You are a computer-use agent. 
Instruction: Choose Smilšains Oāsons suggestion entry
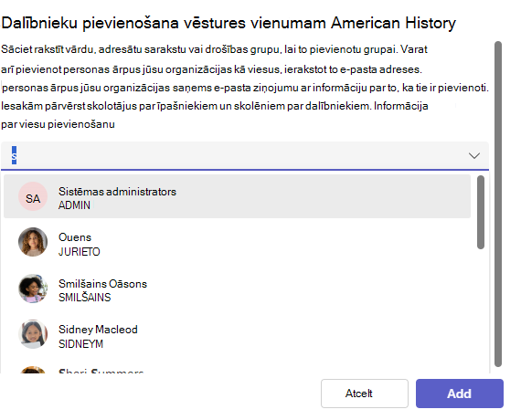[237, 289]
